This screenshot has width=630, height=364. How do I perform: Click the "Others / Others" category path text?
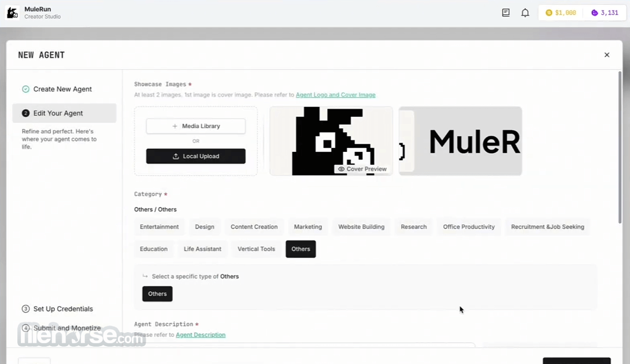[155, 210]
